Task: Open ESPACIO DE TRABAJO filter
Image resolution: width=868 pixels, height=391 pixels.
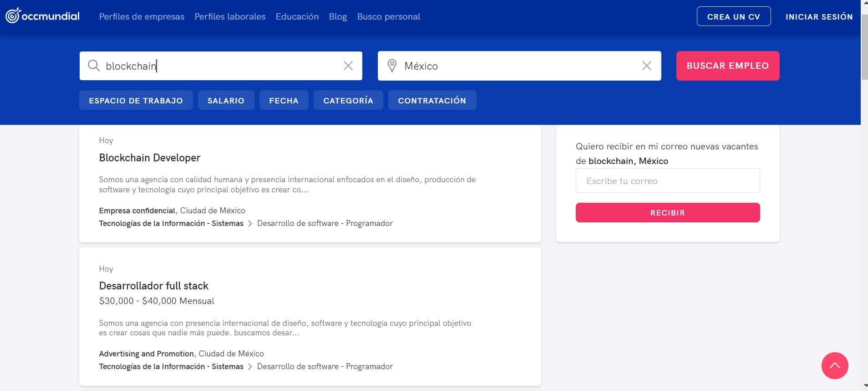Action: click(136, 100)
